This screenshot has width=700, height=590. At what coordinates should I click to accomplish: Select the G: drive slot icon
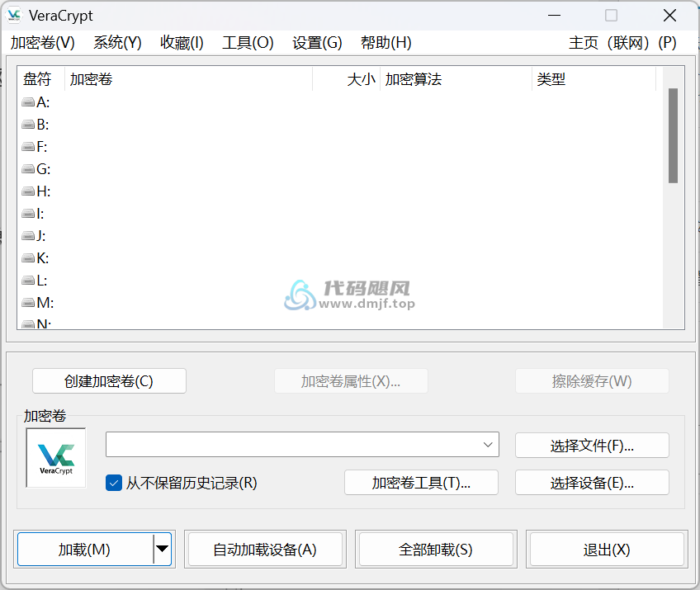tap(28, 169)
